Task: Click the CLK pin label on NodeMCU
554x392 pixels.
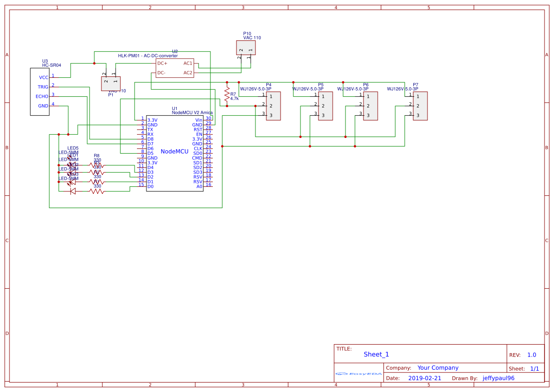Action: [198, 149]
